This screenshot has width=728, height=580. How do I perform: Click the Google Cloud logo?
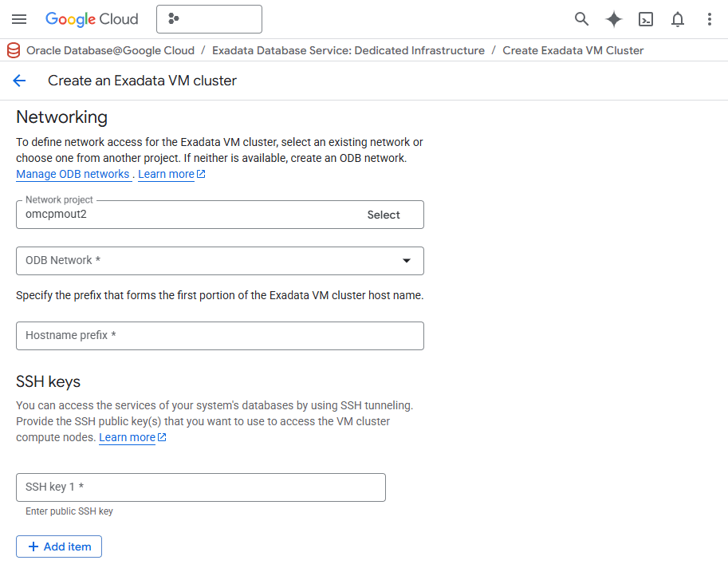[x=92, y=18]
